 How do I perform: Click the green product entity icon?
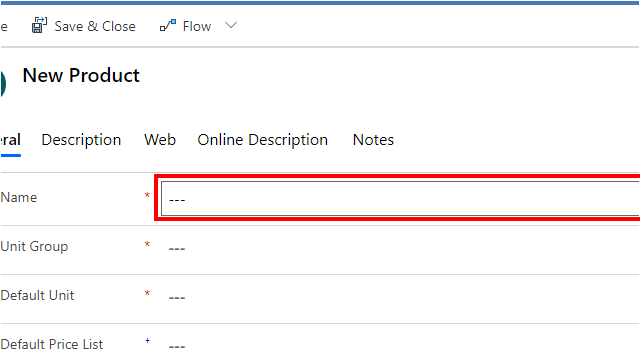tap(3, 84)
